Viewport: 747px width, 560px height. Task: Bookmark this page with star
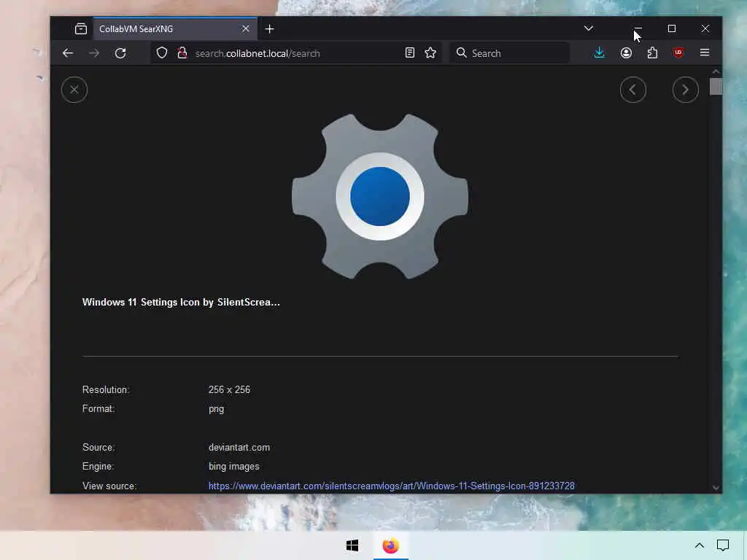click(430, 52)
